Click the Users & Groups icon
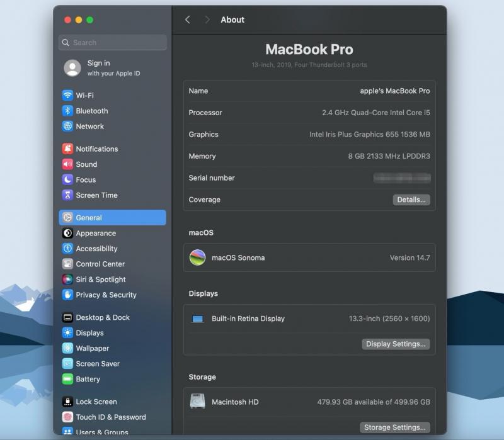The width and height of the screenshot is (504, 440). 67,431
